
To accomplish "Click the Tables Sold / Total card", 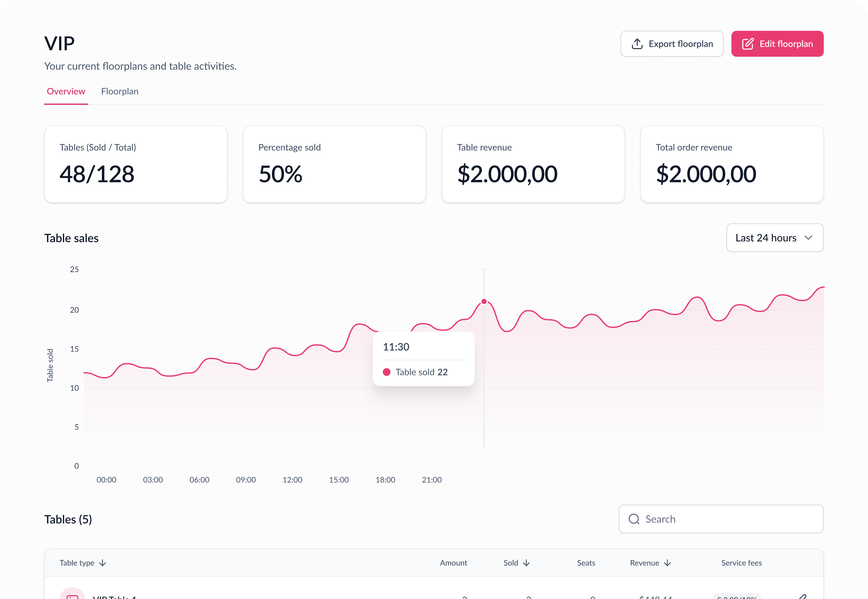I will tap(136, 164).
